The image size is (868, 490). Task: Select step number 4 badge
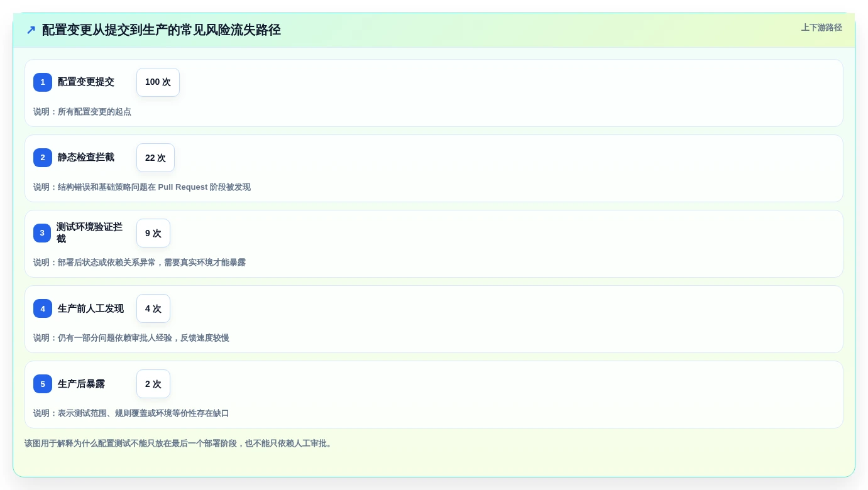pyautogui.click(x=43, y=308)
